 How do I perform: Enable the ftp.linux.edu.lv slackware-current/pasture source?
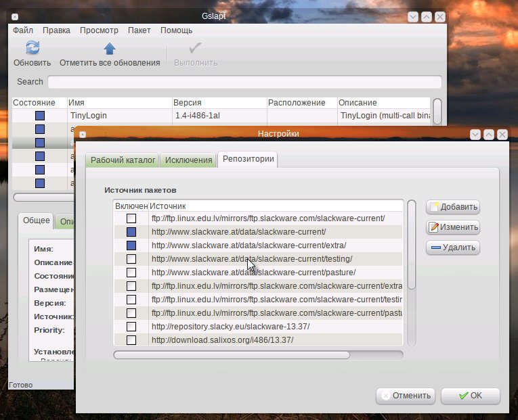click(x=131, y=313)
